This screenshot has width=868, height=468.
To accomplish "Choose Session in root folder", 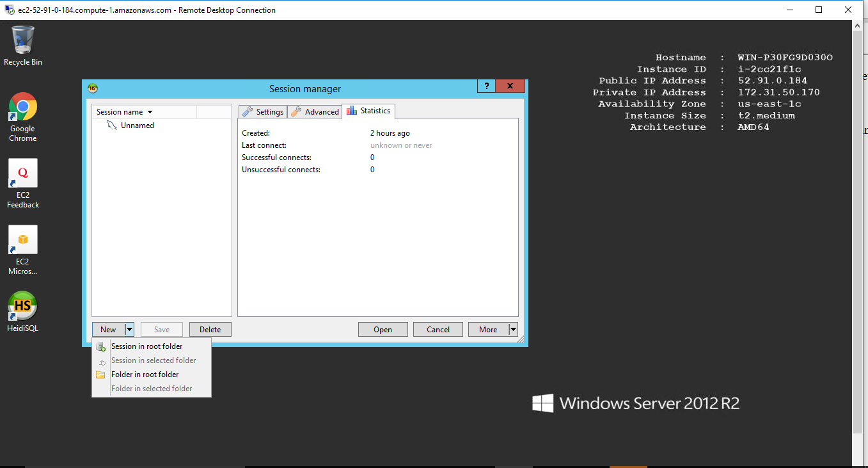I will click(x=146, y=346).
